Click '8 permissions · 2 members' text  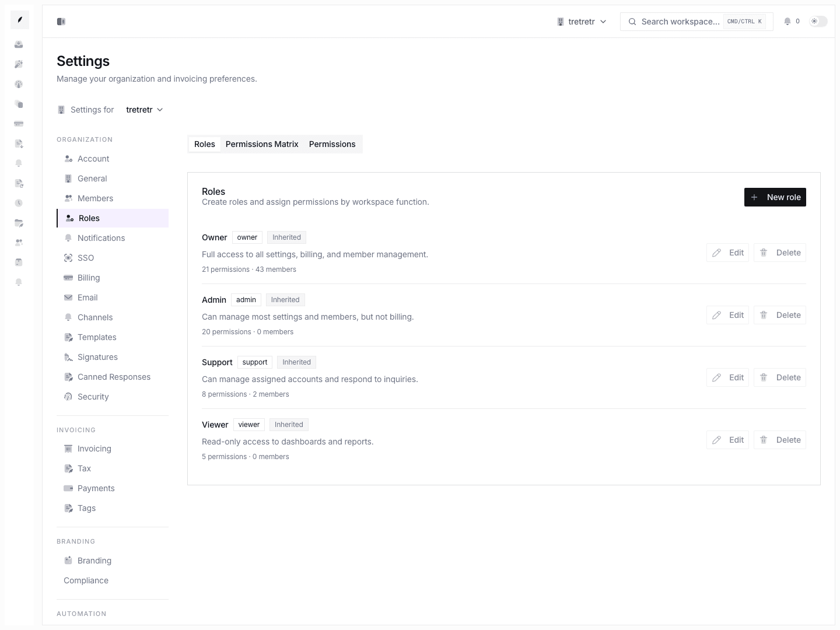tap(246, 394)
